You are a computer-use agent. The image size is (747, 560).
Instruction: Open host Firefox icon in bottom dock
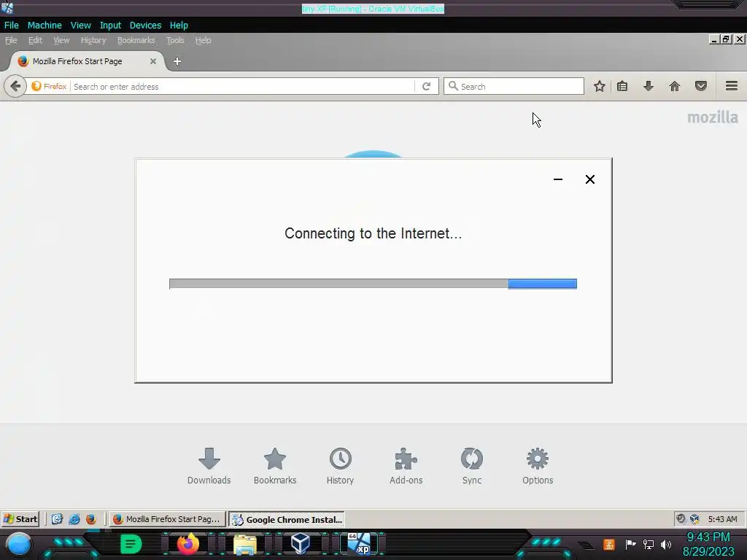coord(187,544)
